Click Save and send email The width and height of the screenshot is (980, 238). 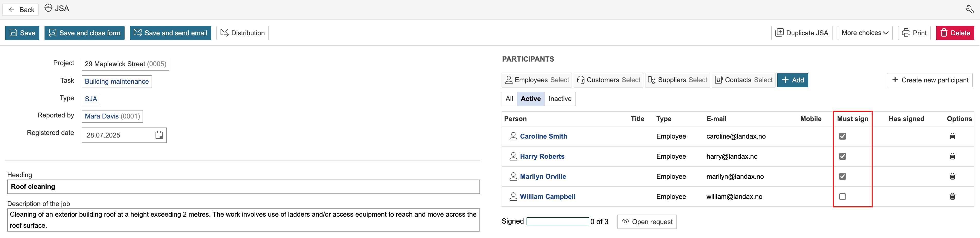coord(170,33)
